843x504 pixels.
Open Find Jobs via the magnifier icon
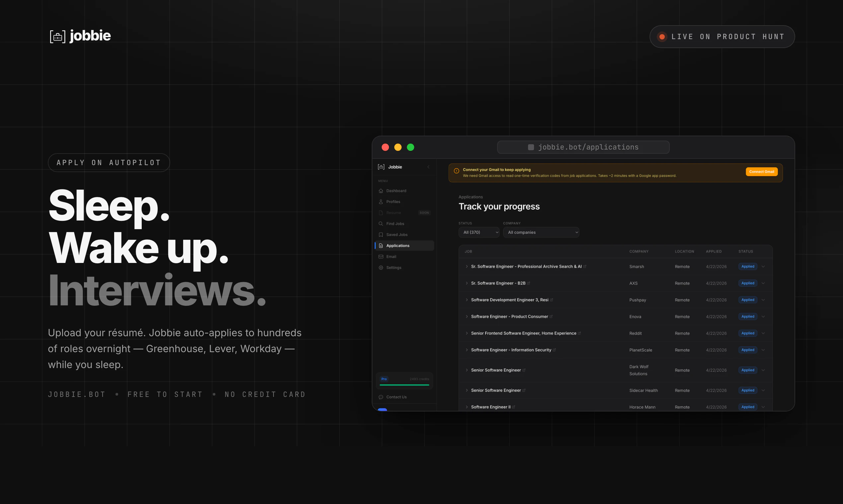point(381,224)
